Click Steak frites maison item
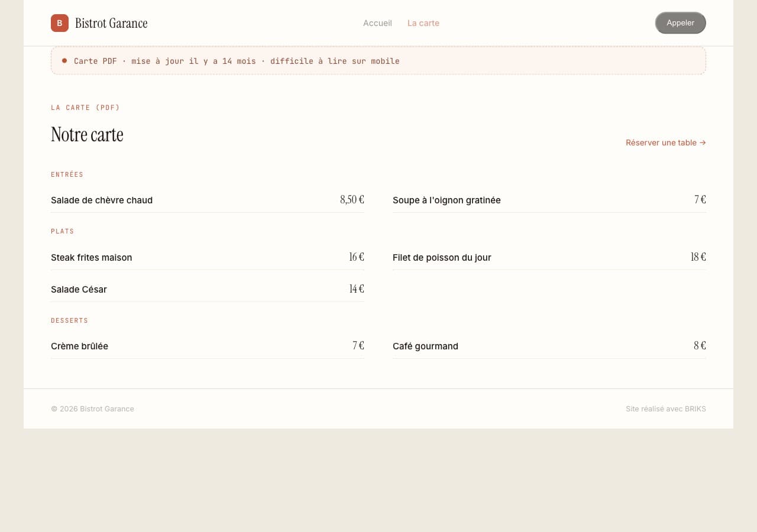 pos(92,258)
